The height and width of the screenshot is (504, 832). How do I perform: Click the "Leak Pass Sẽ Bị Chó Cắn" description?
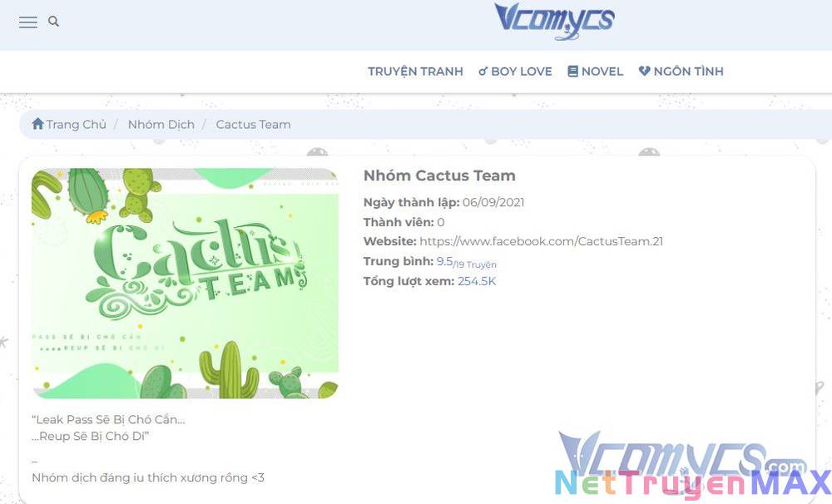[x=108, y=419]
